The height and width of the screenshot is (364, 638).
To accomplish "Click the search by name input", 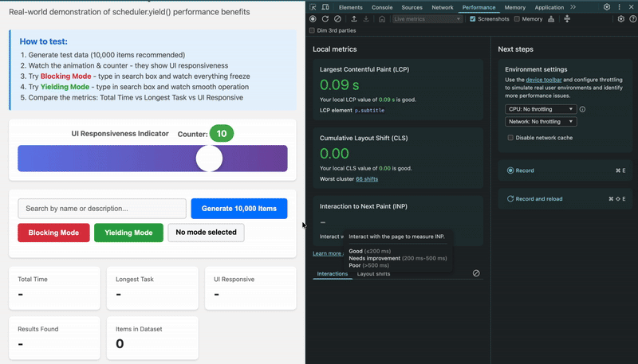I will tap(102, 209).
